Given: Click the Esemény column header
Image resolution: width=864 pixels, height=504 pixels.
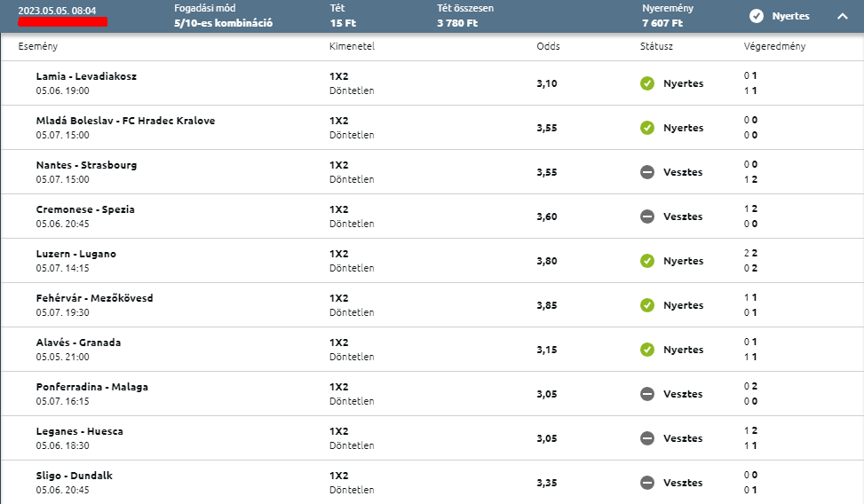Looking at the screenshot, I should coord(38,46).
